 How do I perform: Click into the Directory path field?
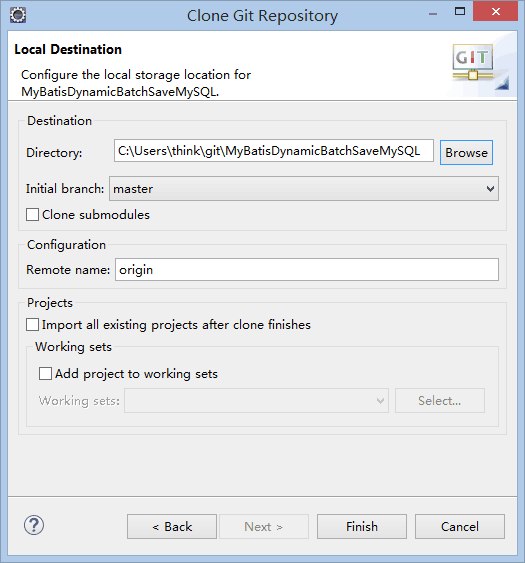[x=274, y=151]
